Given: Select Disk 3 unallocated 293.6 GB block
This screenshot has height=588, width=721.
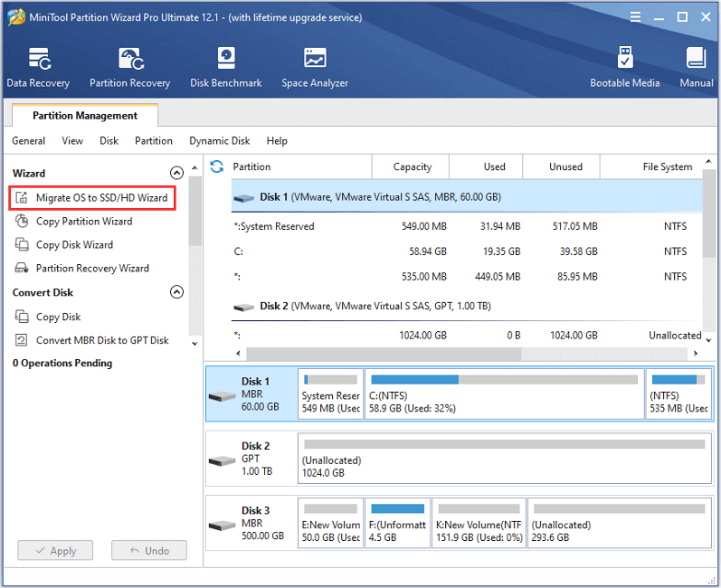Looking at the screenshot, I should click(620, 523).
